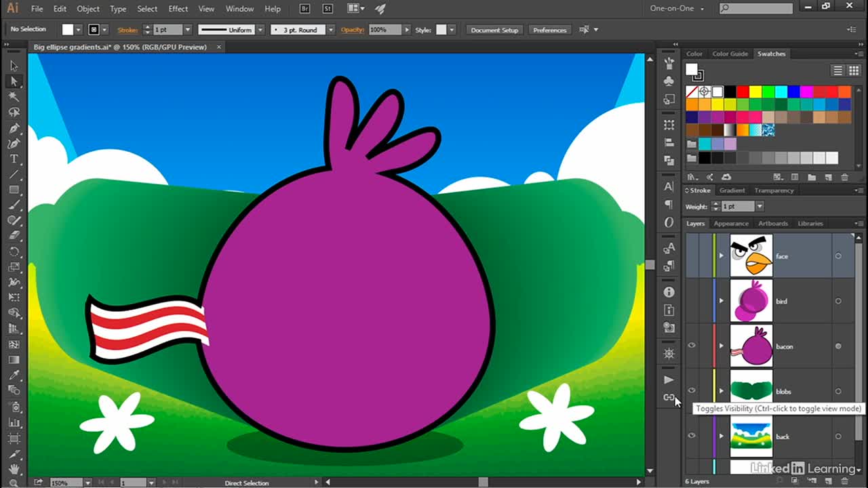Open the Character panel icon
The image size is (868, 488).
pyautogui.click(x=669, y=186)
